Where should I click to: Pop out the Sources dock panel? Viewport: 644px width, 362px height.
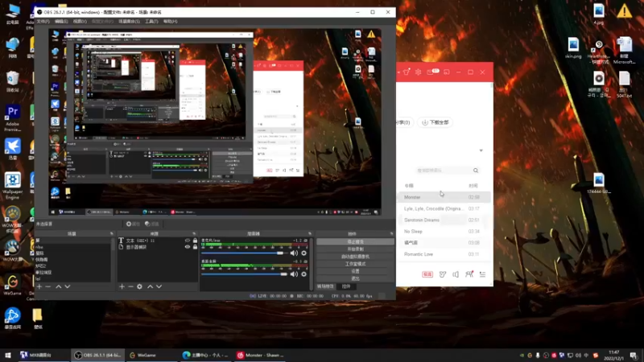(x=194, y=233)
